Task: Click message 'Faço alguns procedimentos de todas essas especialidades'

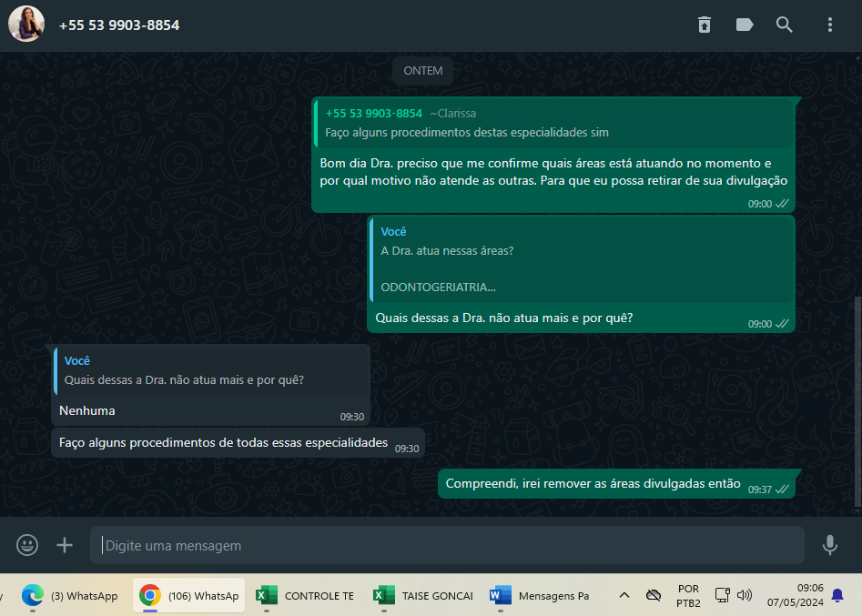Action: point(223,443)
